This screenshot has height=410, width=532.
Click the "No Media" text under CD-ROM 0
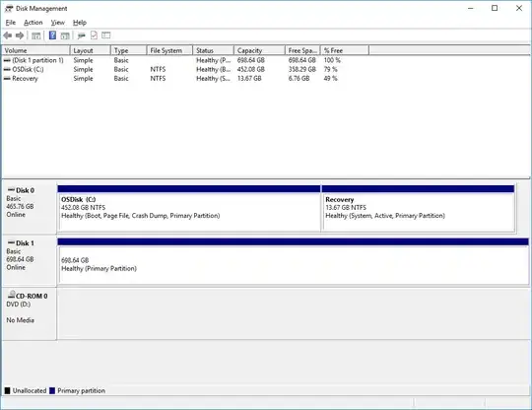click(20, 320)
